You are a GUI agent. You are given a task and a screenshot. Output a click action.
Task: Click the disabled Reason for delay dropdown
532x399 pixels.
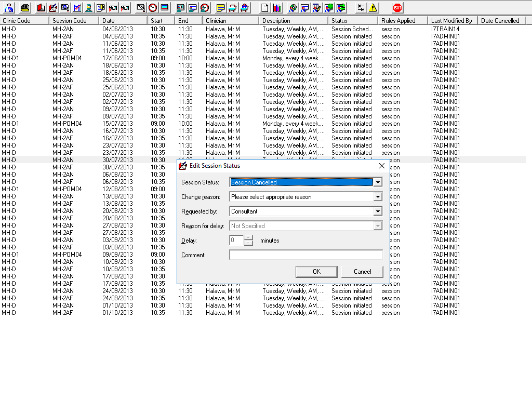tap(306, 226)
